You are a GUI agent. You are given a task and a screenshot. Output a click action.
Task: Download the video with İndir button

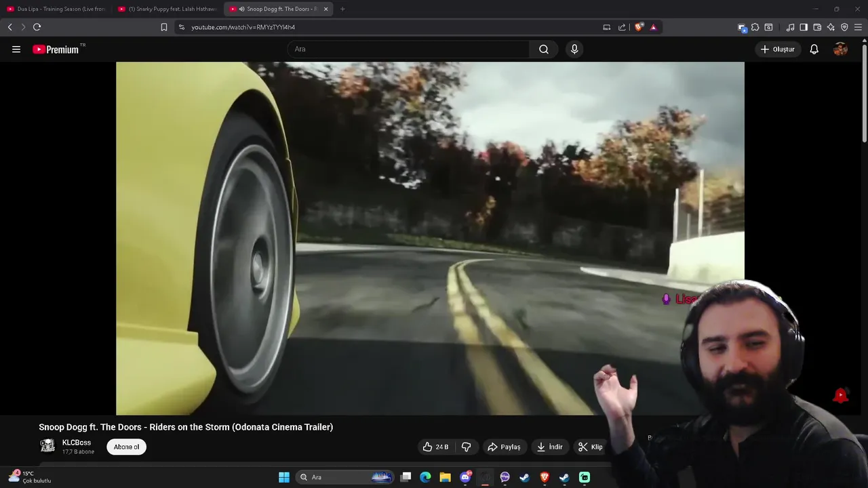(550, 447)
